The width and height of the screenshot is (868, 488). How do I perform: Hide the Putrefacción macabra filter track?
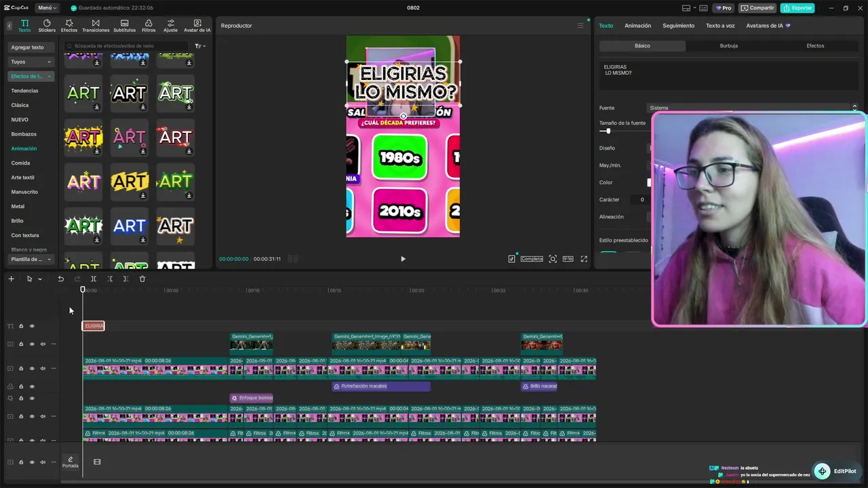click(x=32, y=386)
